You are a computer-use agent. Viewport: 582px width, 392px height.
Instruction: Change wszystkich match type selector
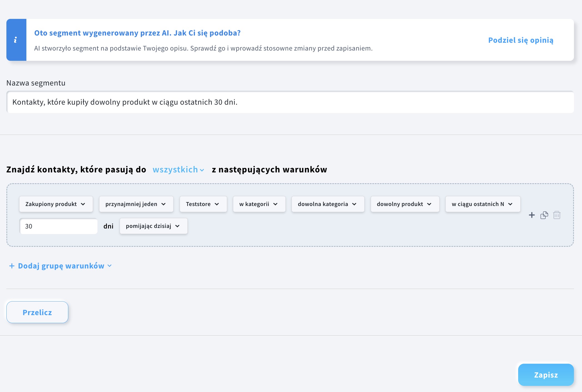click(178, 170)
